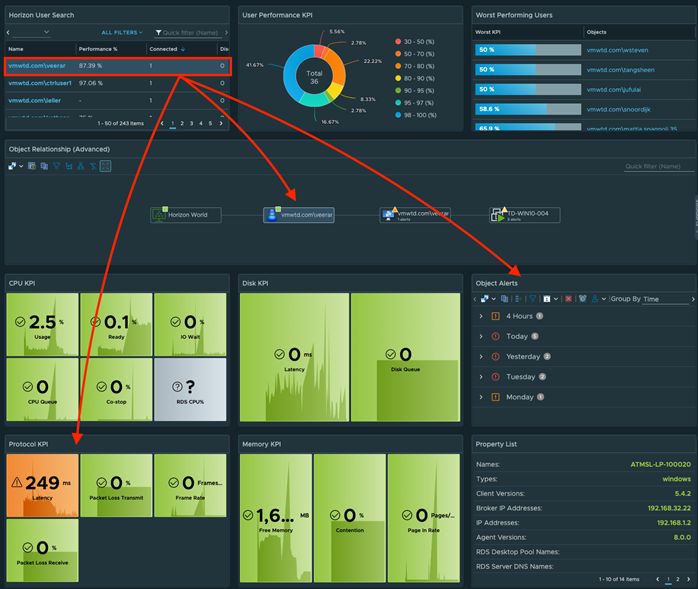Viewport: 698px width, 589px height.
Task: Click the cancel alert red X icon
Action: click(x=568, y=299)
